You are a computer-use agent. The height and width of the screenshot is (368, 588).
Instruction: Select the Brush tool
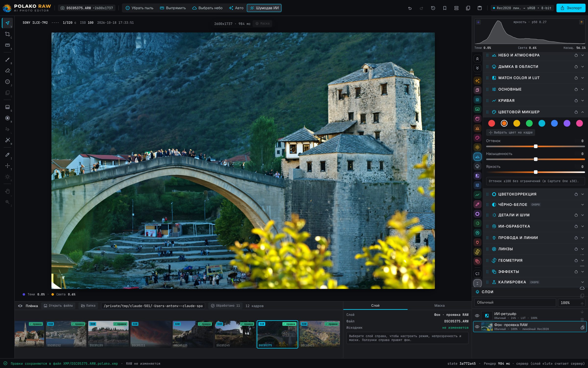[8, 60]
